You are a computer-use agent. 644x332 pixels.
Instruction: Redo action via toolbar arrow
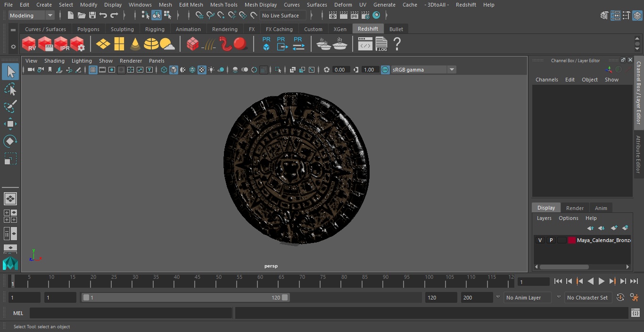[x=114, y=16]
